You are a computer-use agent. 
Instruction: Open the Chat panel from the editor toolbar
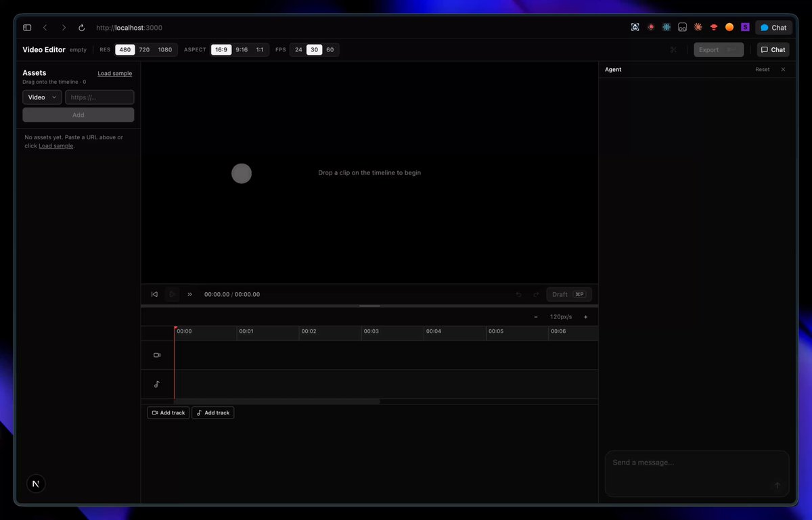(773, 49)
